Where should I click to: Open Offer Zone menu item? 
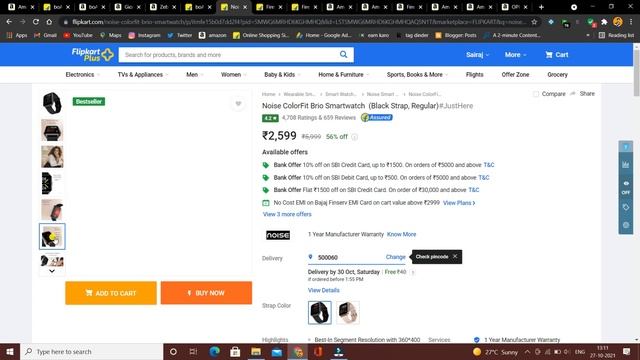coord(515,75)
